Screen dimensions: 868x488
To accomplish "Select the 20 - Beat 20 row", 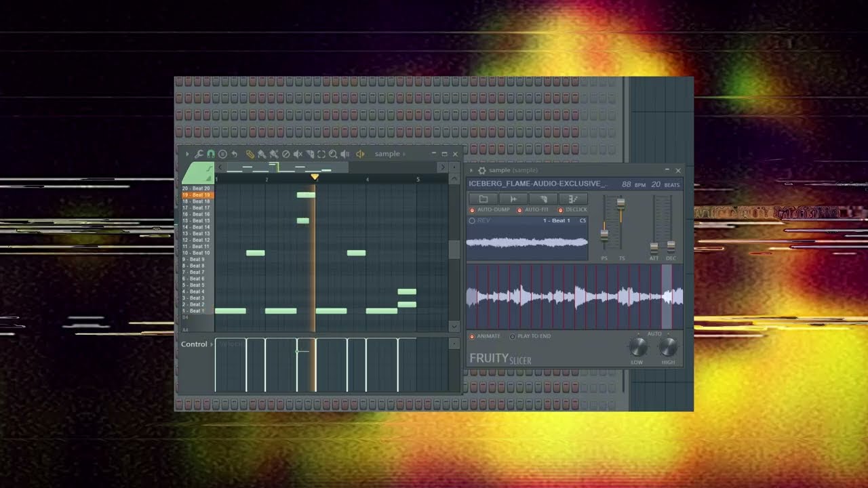I will 197,188.
